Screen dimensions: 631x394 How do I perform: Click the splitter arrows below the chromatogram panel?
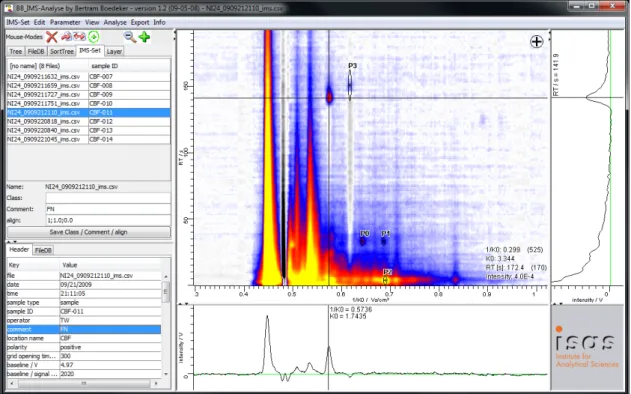point(557,303)
